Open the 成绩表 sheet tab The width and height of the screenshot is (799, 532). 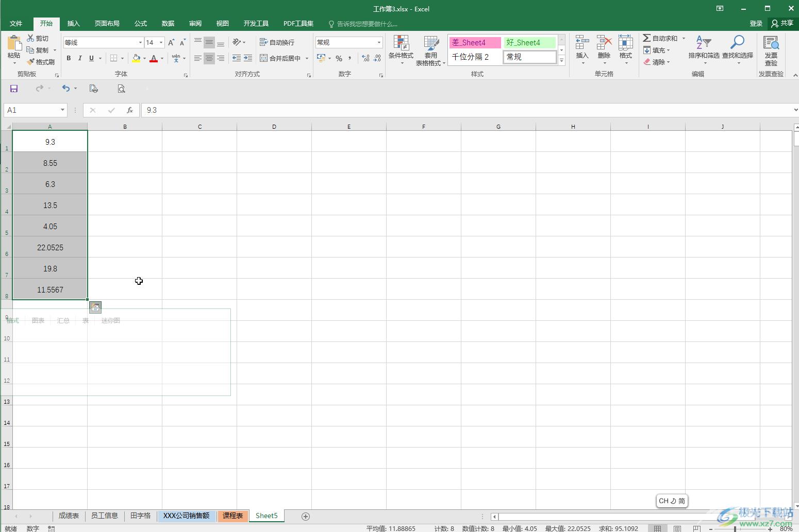pyautogui.click(x=69, y=516)
